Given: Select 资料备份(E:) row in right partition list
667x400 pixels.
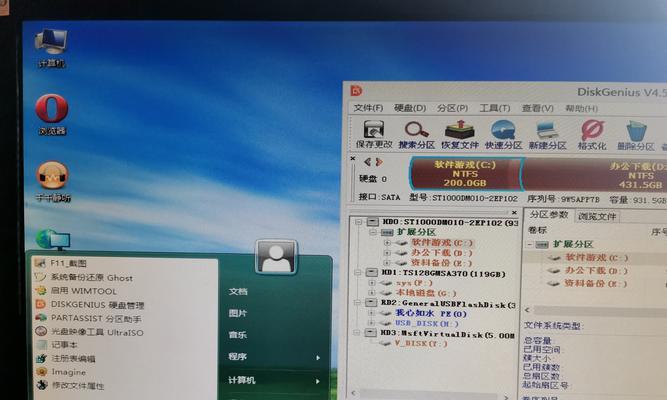Looking at the screenshot, I should pyautogui.click(x=596, y=283).
